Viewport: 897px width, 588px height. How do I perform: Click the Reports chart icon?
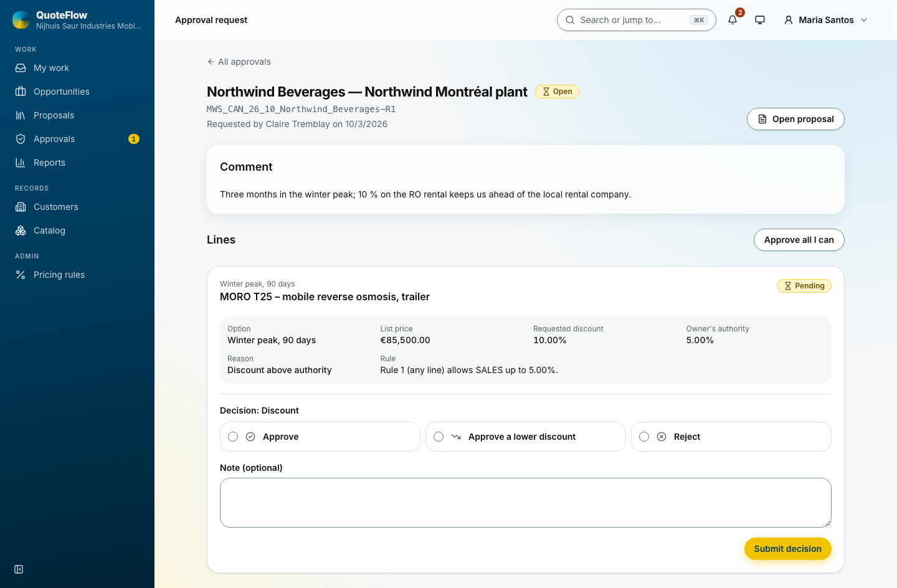21,163
